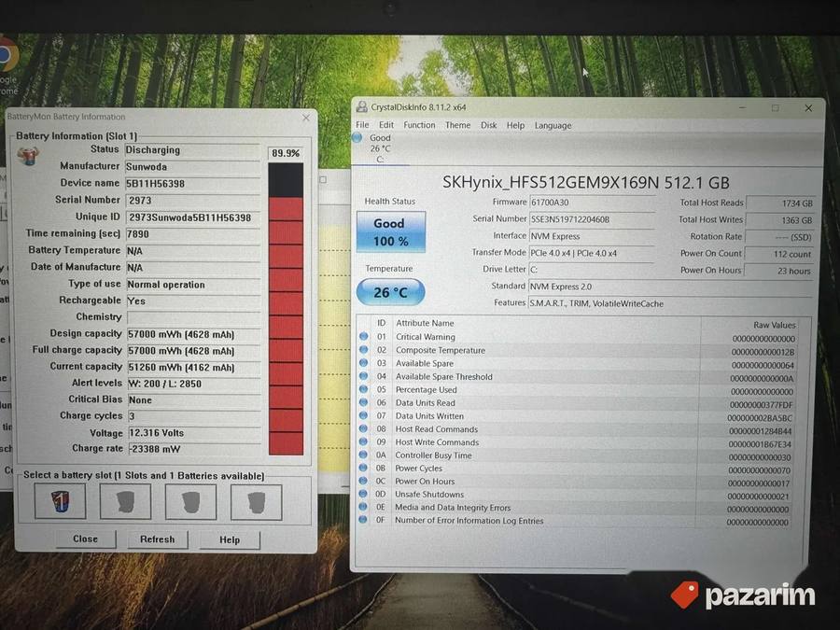The image size is (840, 630).
Task: Click Design capacity value 57000 mWh
Action: [193, 334]
